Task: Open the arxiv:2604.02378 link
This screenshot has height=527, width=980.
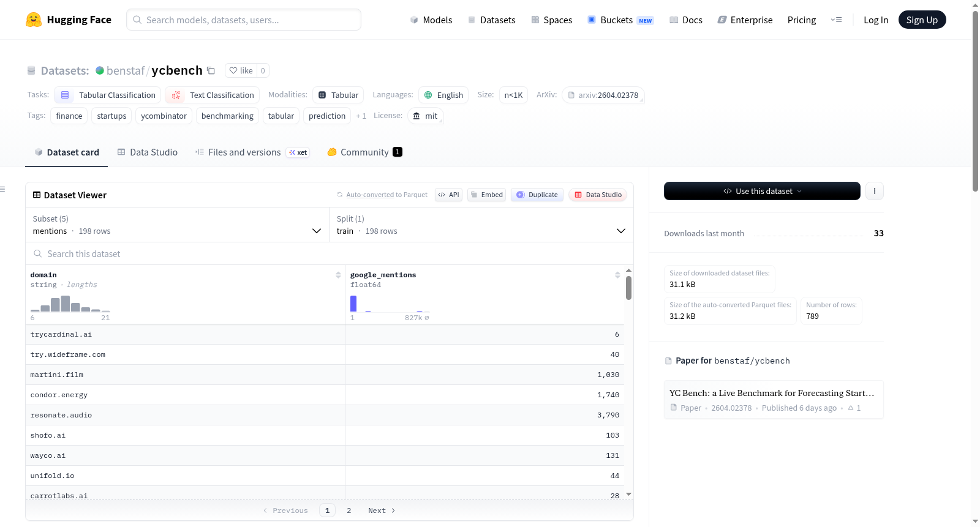Action: 603,95
